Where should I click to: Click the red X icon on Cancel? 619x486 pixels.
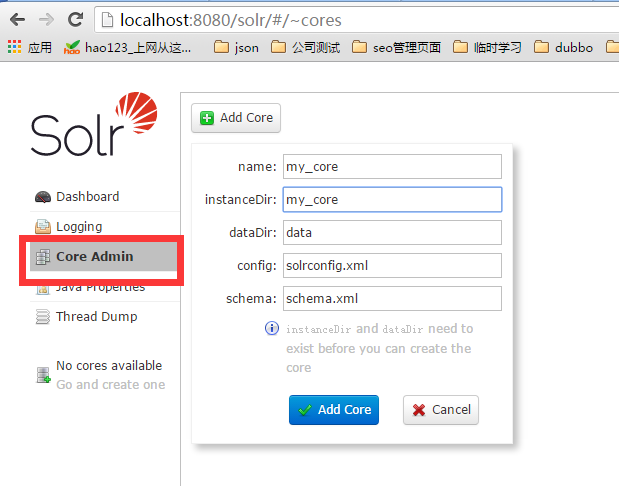point(419,410)
